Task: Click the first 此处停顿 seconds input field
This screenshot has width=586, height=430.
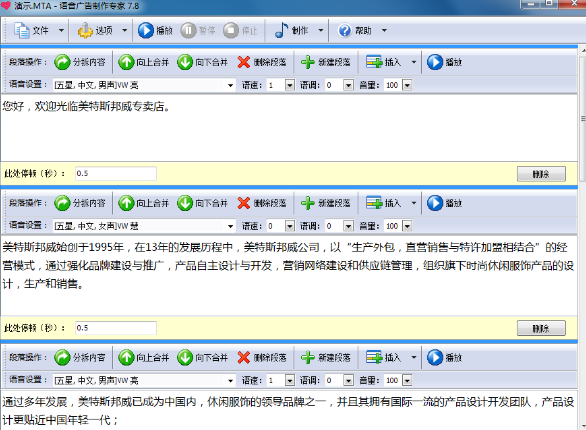Action: click(116, 174)
